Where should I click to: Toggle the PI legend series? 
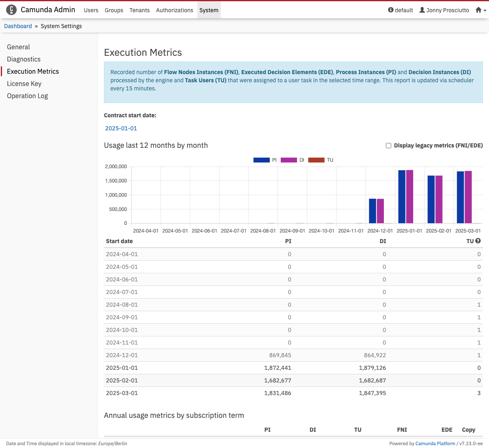262,160
